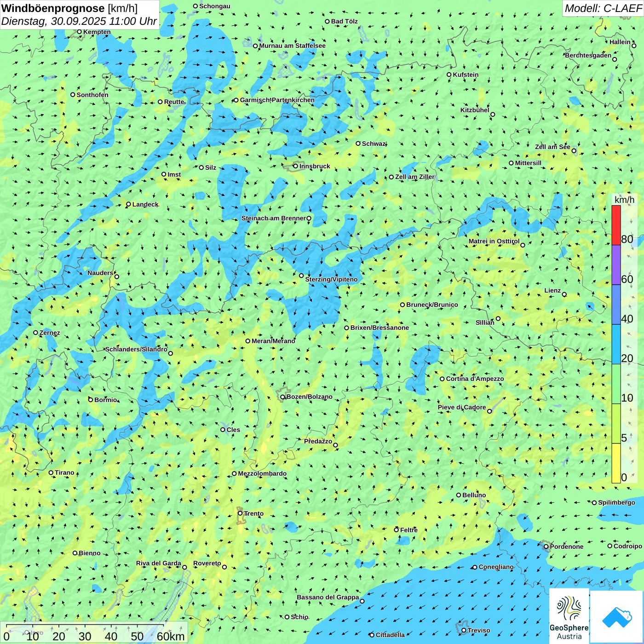The width and height of the screenshot is (644, 644).
Task: Click the Belluno location circle
Action: (x=459, y=495)
